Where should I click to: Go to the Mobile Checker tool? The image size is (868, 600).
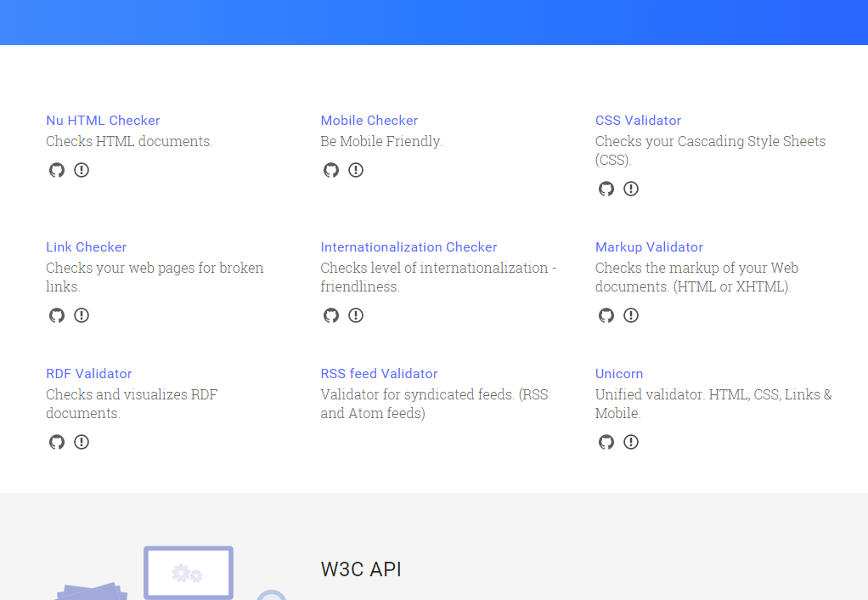[369, 121]
